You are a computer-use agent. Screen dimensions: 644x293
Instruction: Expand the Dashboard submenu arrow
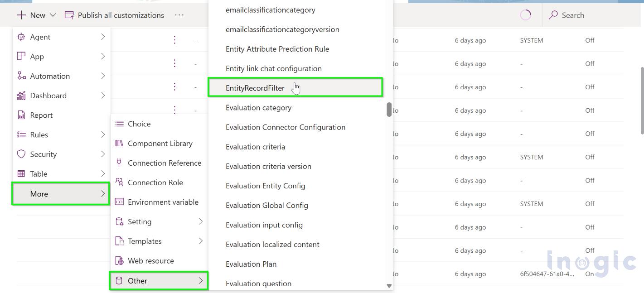(x=103, y=96)
